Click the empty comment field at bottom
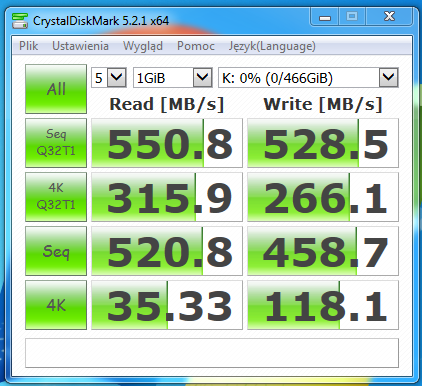Image resolution: width=422 pixels, height=386 pixels. 212,353
